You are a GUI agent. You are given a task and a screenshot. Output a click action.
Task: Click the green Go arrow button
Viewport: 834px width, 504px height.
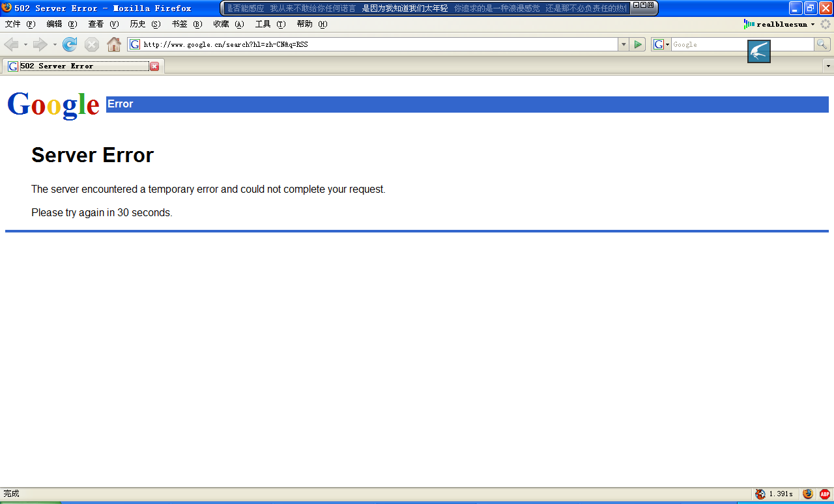pyautogui.click(x=638, y=44)
